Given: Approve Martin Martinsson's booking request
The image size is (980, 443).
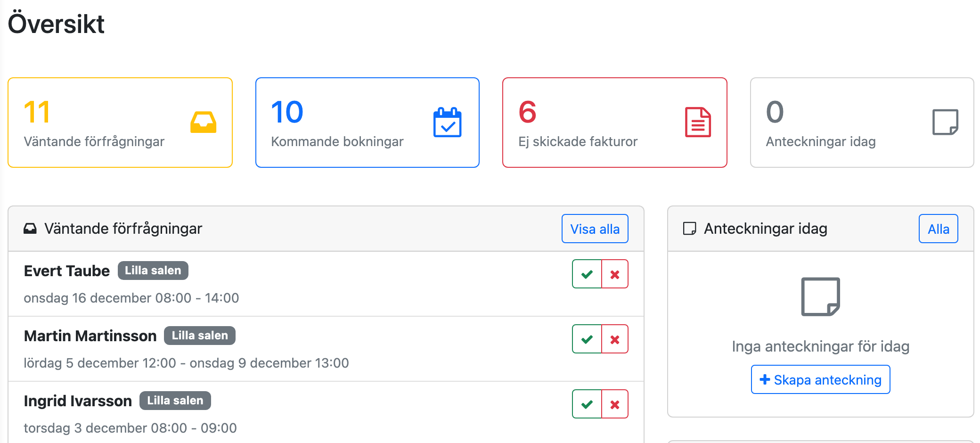Looking at the screenshot, I should (x=587, y=339).
